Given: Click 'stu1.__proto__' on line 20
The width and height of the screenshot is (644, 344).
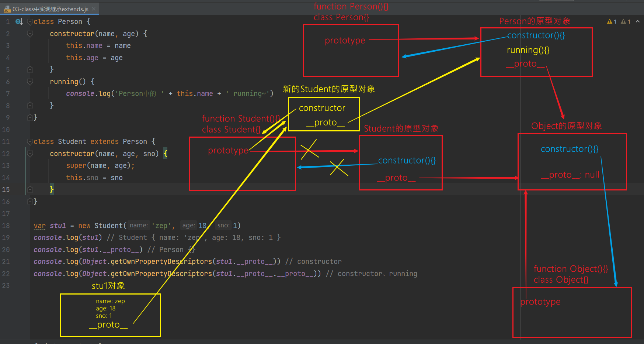Looking at the screenshot, I should coord(111,250).
